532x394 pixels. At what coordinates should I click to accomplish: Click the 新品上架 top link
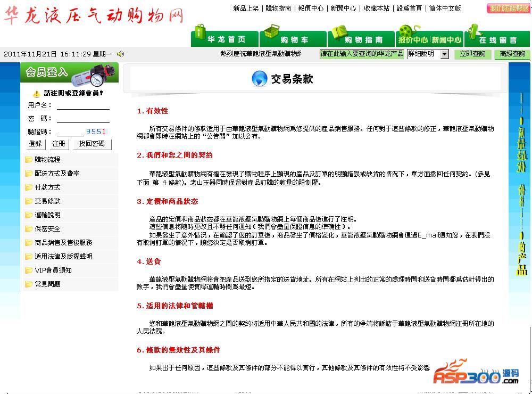click(246, 9)
